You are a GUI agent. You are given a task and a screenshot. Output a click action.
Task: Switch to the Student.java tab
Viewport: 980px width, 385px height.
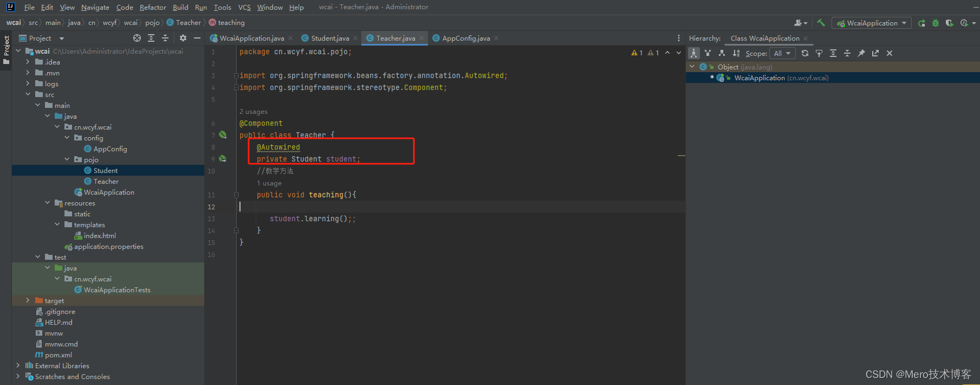coord(330,38)
